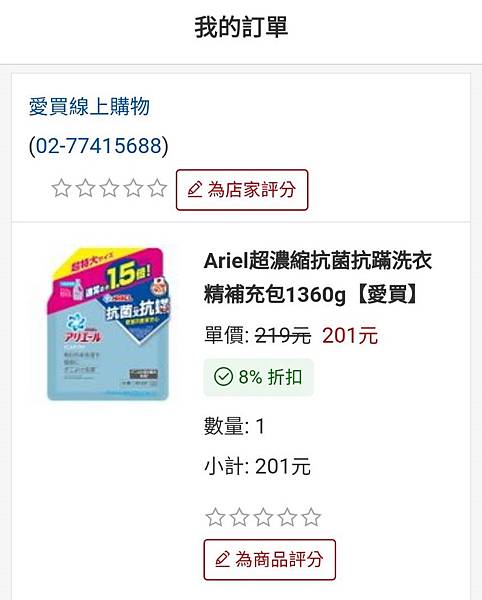Open the Ariel超濃縮抗菌抗蟎洗衣精 product title
The image size is (482, 600).
tap(318, 277)
